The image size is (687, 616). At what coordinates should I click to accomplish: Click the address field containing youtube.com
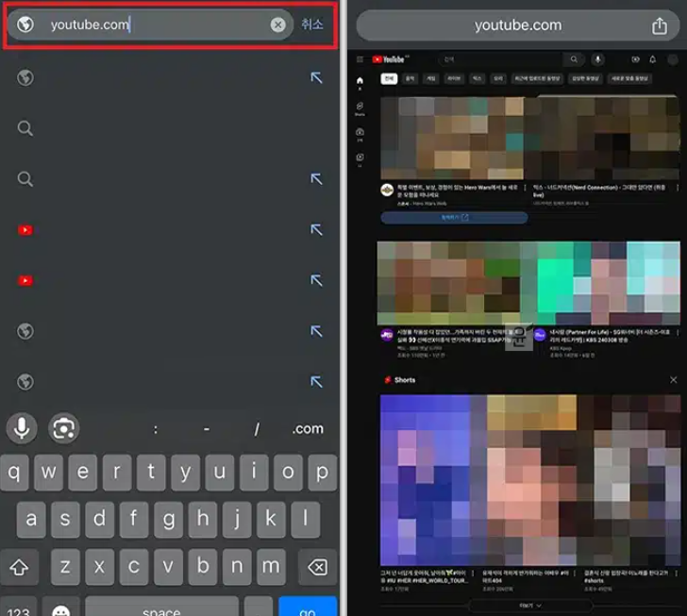click(150, 25)
